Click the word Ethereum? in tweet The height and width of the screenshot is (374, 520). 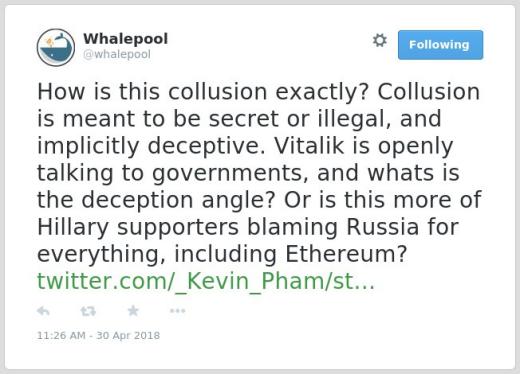click(x=346, y=254)
